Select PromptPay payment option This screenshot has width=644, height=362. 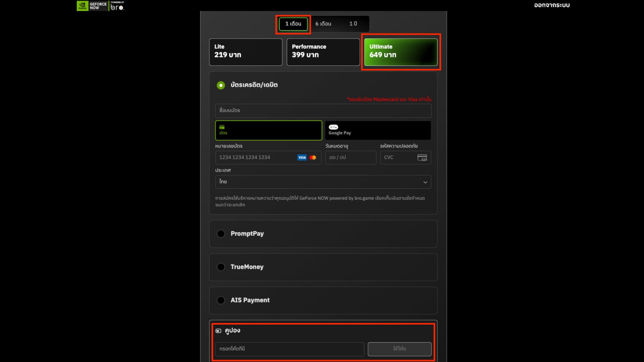click(x=221, y=234)
